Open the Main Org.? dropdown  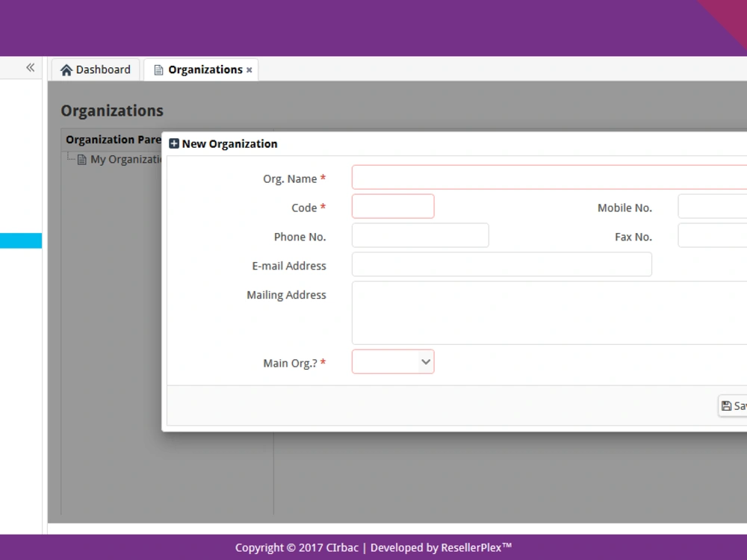392,361
